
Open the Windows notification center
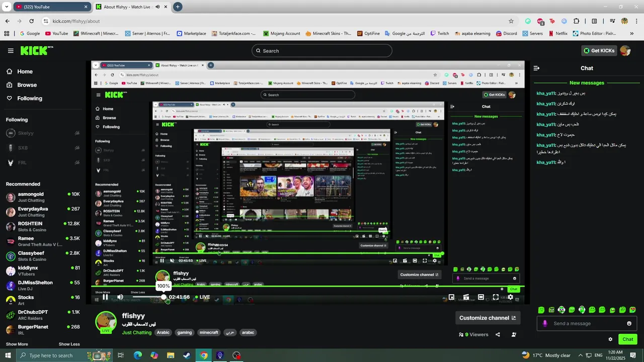633,355
